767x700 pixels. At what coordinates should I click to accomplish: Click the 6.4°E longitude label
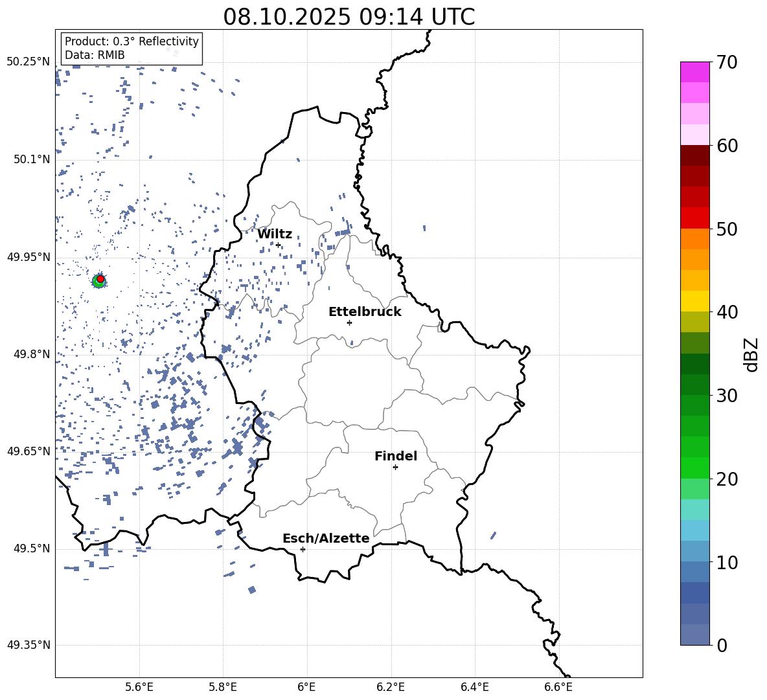click(474, 687)
